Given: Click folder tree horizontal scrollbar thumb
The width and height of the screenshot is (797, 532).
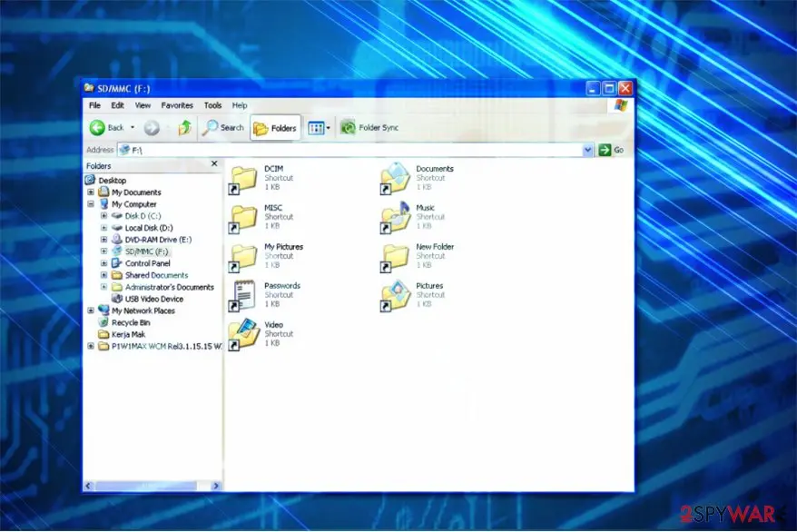Looking at the screenshot, I should (x=145, y=486).
